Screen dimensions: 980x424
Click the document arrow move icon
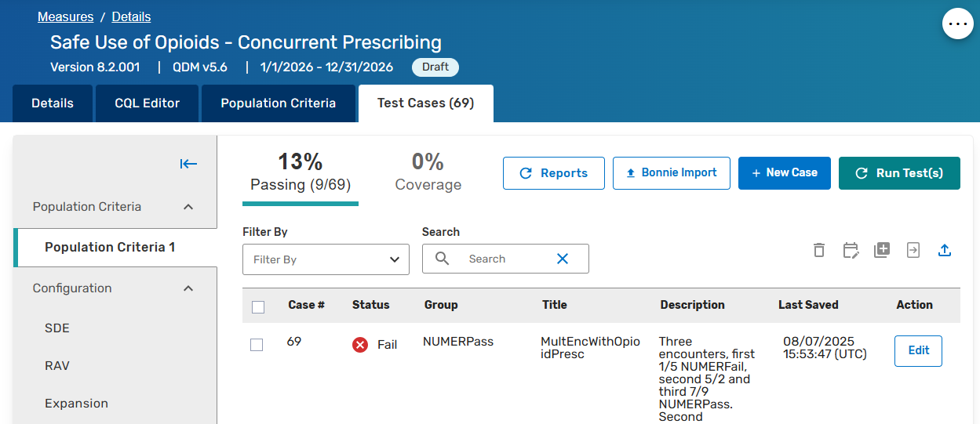[913, 250]
